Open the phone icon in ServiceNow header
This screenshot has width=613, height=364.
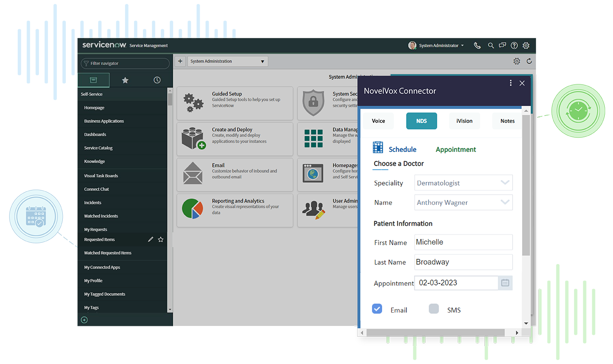click(x=477, y=45)
